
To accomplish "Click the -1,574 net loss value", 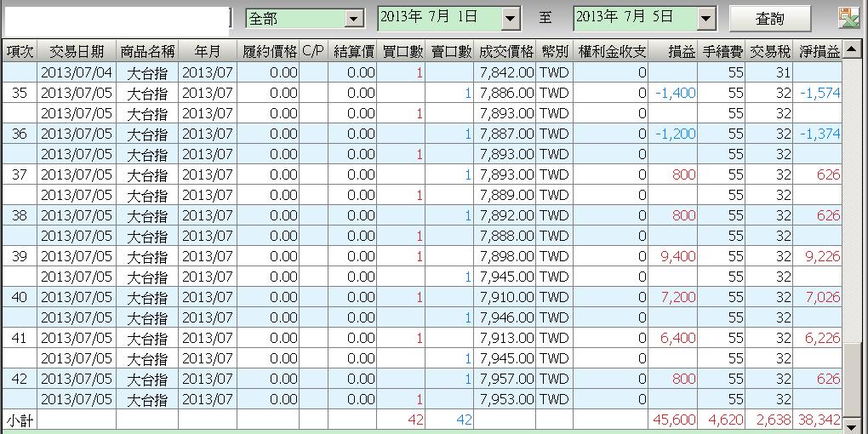I will 820,93.
